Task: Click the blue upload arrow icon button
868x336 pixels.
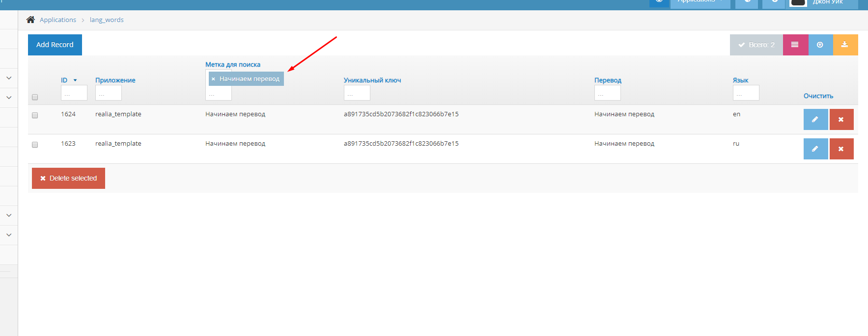Action: (820, 45)
